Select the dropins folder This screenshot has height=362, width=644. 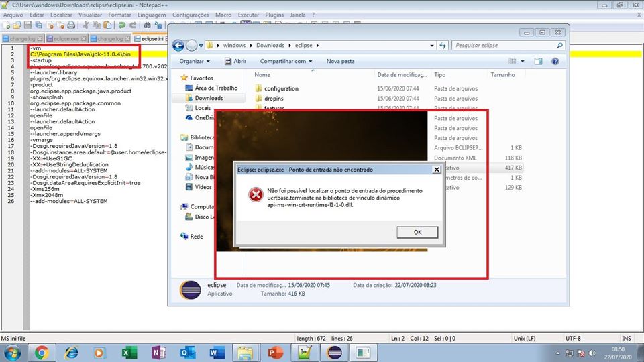(274, 98)
